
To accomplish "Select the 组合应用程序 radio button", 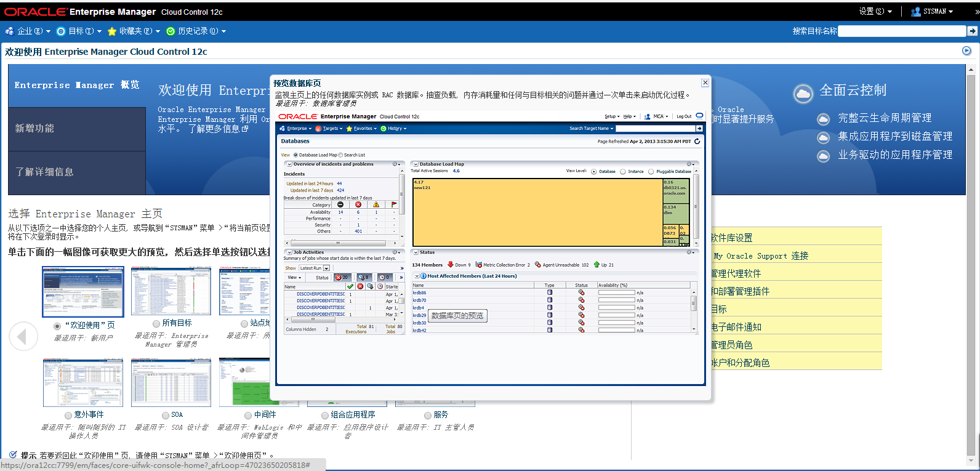I will (x=325, y=415).
